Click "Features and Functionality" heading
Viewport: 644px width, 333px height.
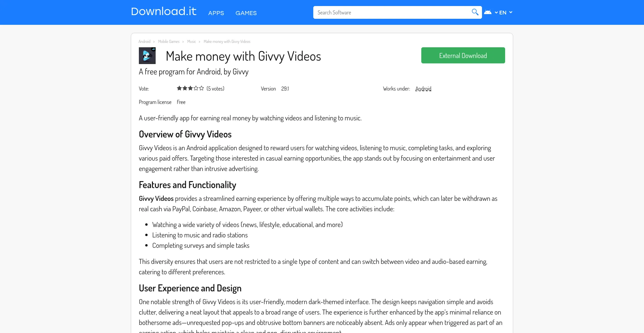(x=187, y=185)
